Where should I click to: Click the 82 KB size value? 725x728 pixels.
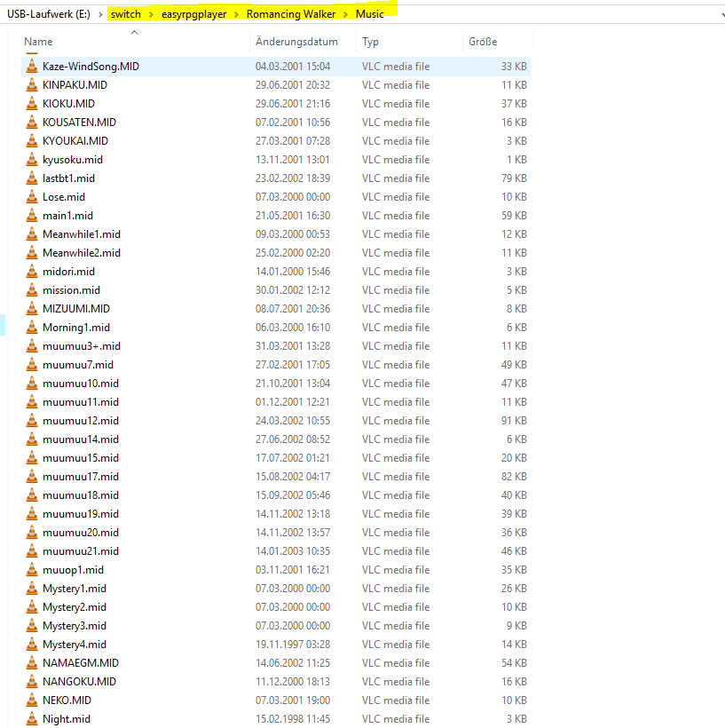514,477
